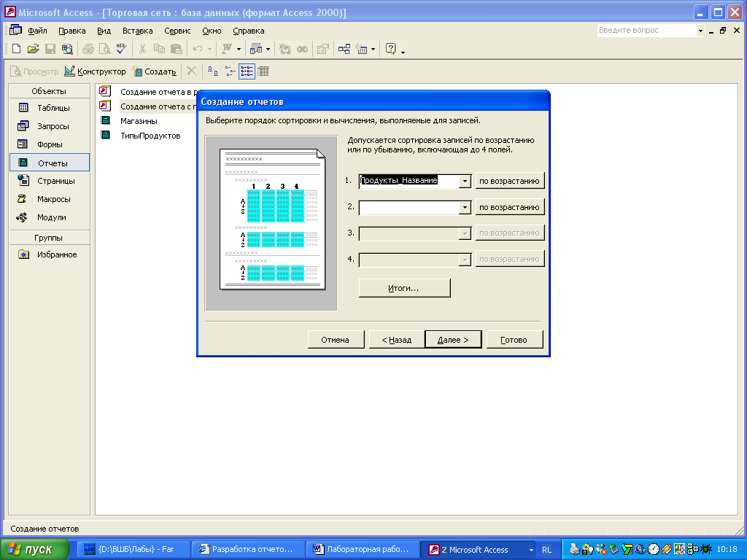Open Запросы objects section
747x560 pixels.
(x=50, y=126)
